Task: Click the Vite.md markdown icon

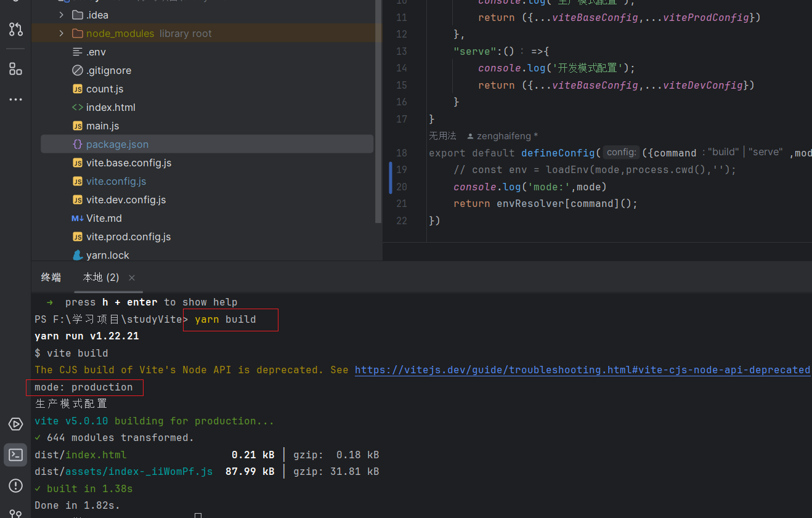Action: point(78,218)
